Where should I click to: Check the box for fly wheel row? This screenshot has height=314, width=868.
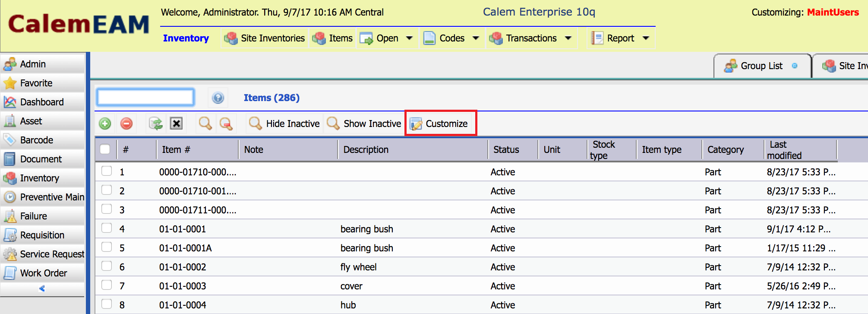click(107, 266)
